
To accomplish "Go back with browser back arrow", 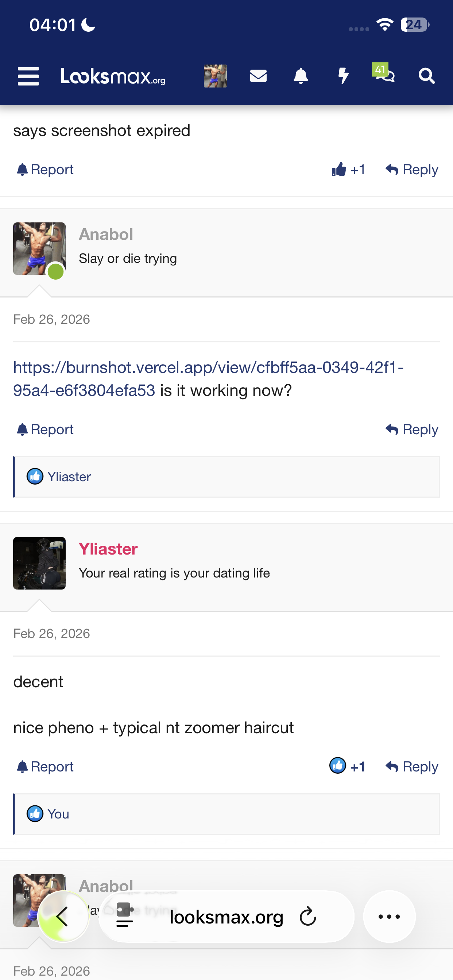I will pyautogui.click(x=63, y=917).
